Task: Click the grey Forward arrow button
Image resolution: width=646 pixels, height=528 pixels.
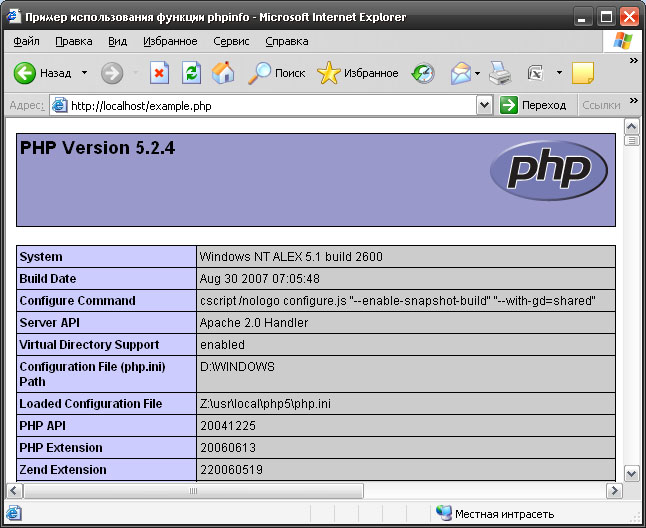Action: pos(112,73)
